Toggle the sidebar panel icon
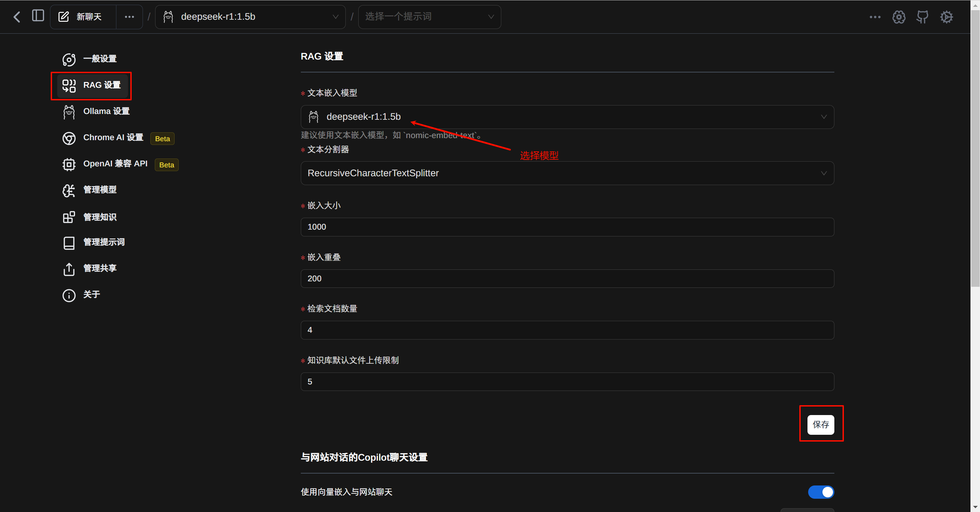The width and height of the screenshot is (980, 512). point(38,16)
